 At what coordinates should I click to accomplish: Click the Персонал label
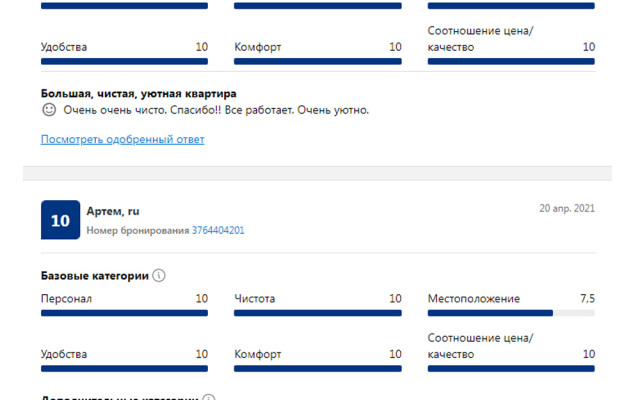click(66, 299)
